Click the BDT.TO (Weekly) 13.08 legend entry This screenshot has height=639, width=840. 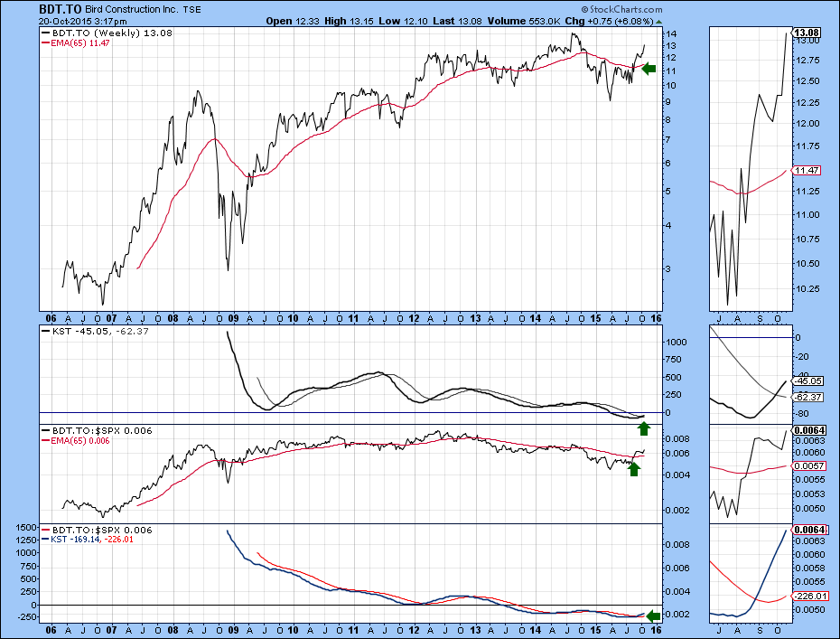click(107, 33)
